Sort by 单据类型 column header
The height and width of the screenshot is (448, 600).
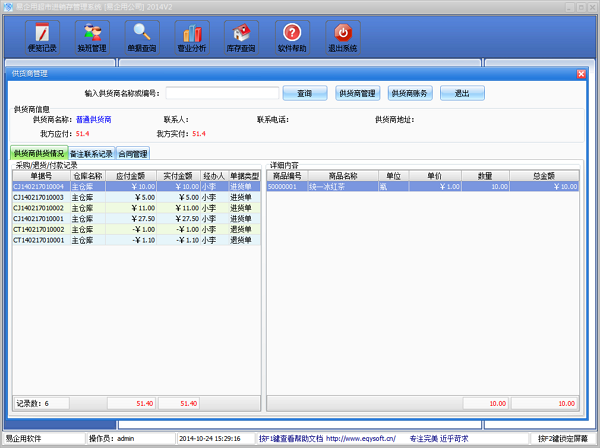pos(245,176)
